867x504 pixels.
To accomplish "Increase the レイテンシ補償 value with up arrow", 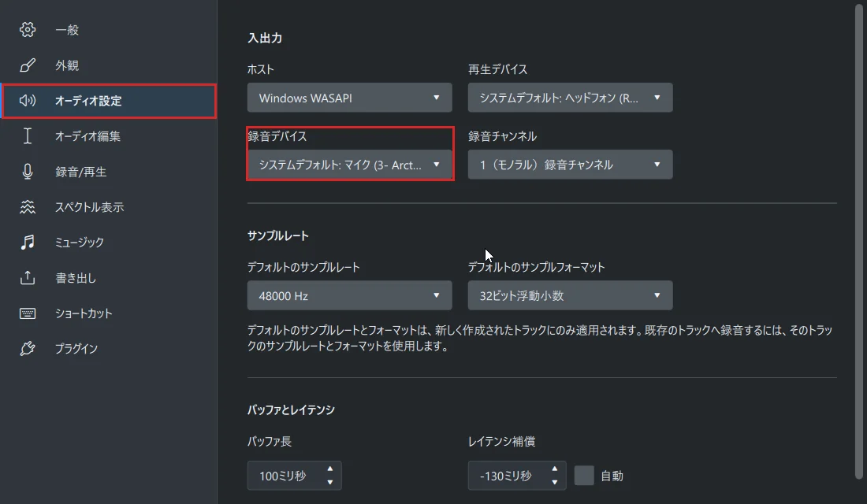I will click(555, 469).
